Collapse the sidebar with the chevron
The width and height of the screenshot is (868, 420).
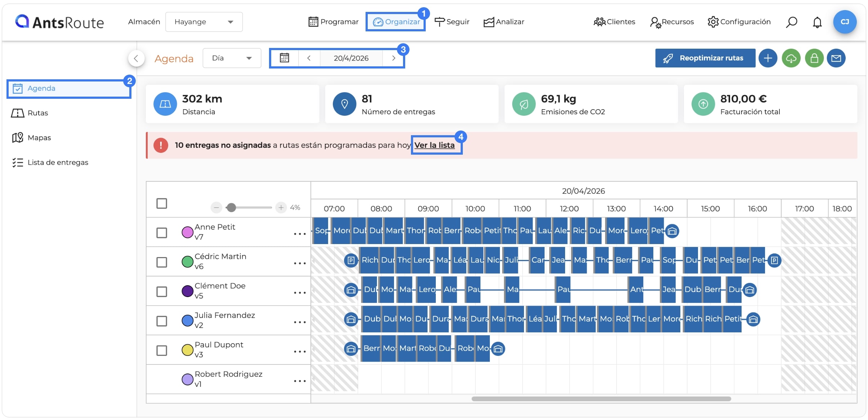coord(136,58)
